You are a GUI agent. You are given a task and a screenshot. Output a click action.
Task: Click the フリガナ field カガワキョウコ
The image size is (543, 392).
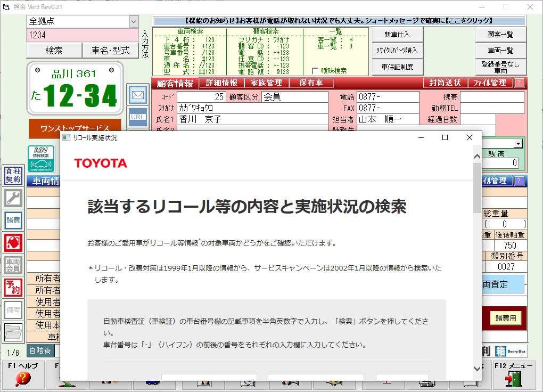[252, 108]
